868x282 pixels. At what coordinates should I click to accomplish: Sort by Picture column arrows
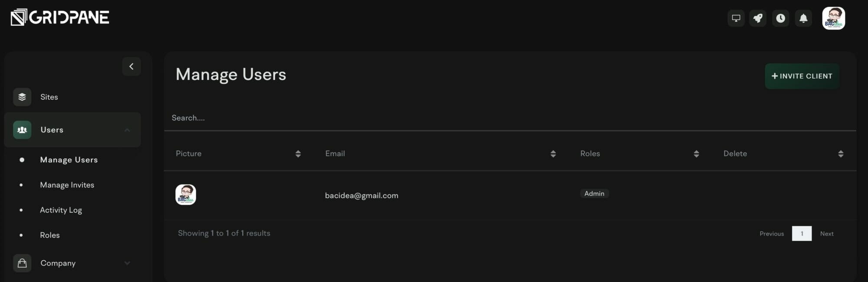click(298, 154)
